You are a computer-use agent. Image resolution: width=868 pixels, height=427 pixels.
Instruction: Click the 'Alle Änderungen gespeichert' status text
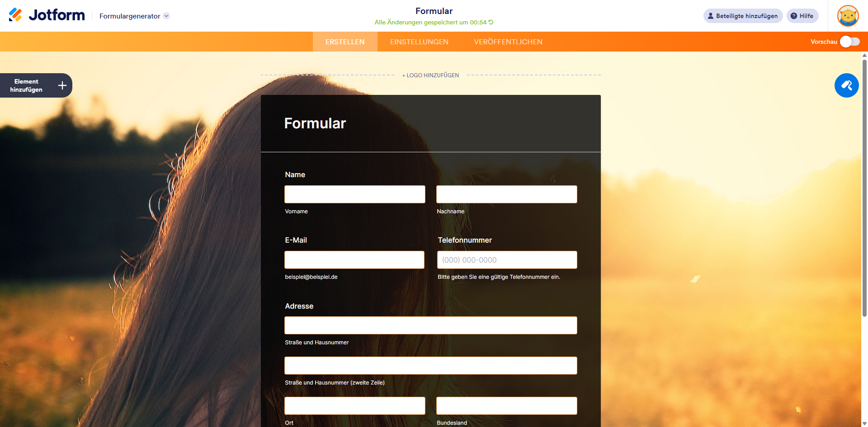[x=430, y=22]
